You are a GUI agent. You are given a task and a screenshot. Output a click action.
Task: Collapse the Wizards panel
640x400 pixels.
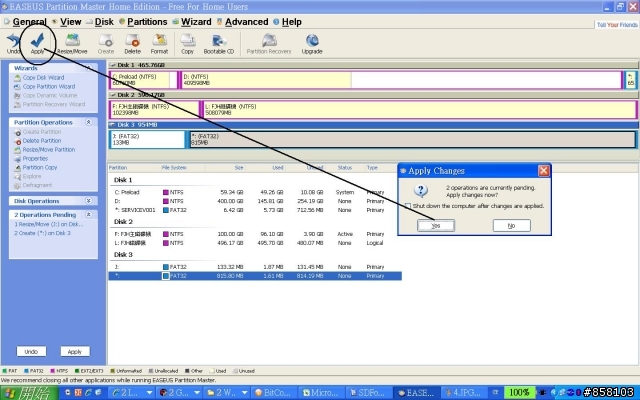[x=88, y=68]
